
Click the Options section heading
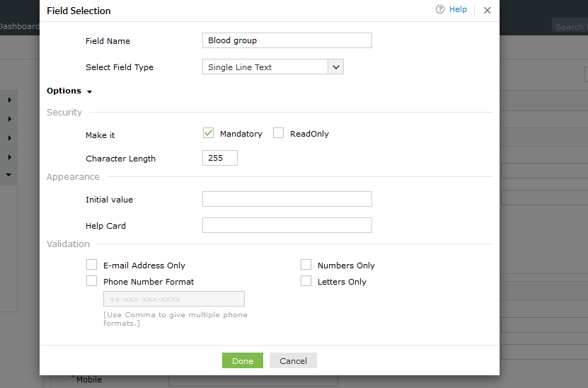(64, 91)
